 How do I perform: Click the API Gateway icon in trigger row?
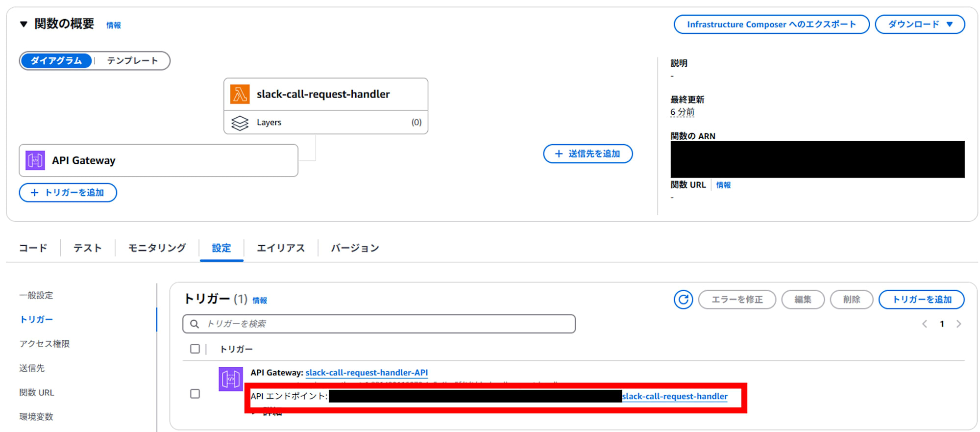point(230,379)
